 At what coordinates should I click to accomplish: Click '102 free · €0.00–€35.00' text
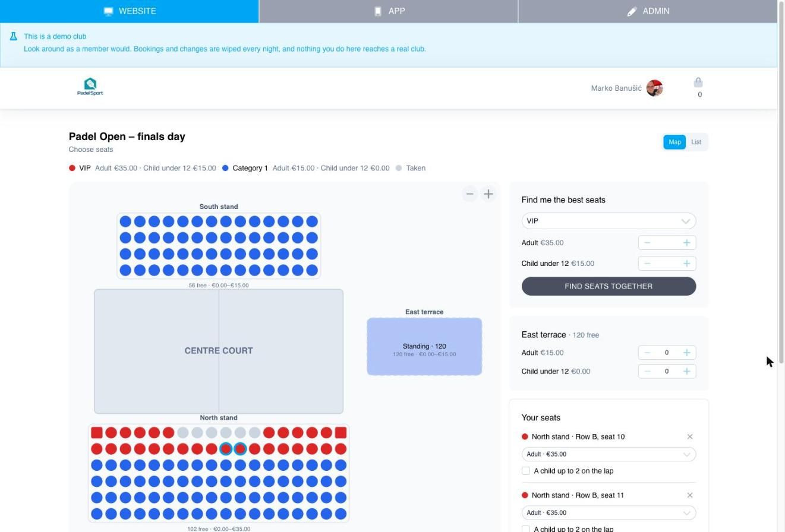219,528
